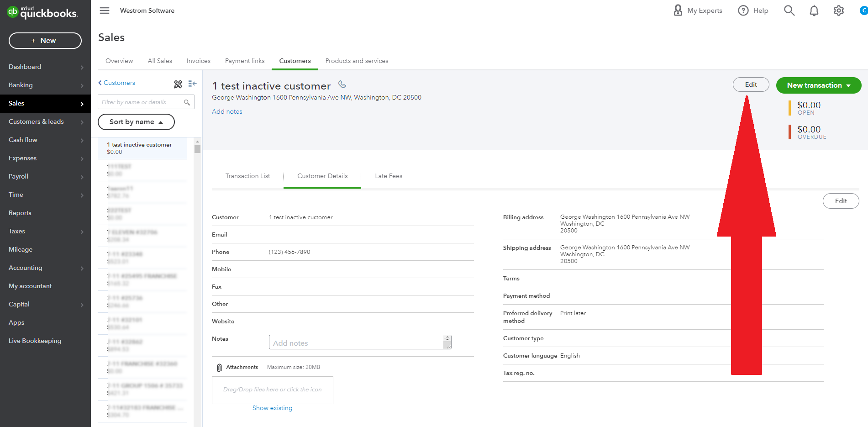
Task: Click the Show existing attachments link
Action: [272, 408]
